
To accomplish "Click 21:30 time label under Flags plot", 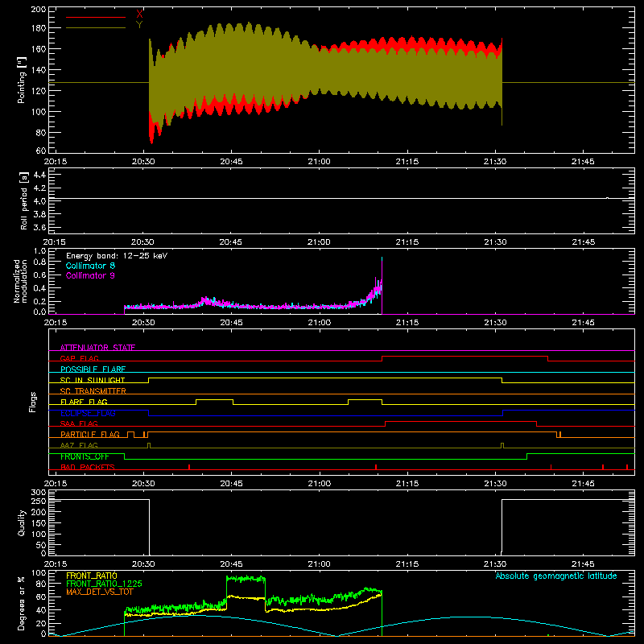I will pos(495,484).
